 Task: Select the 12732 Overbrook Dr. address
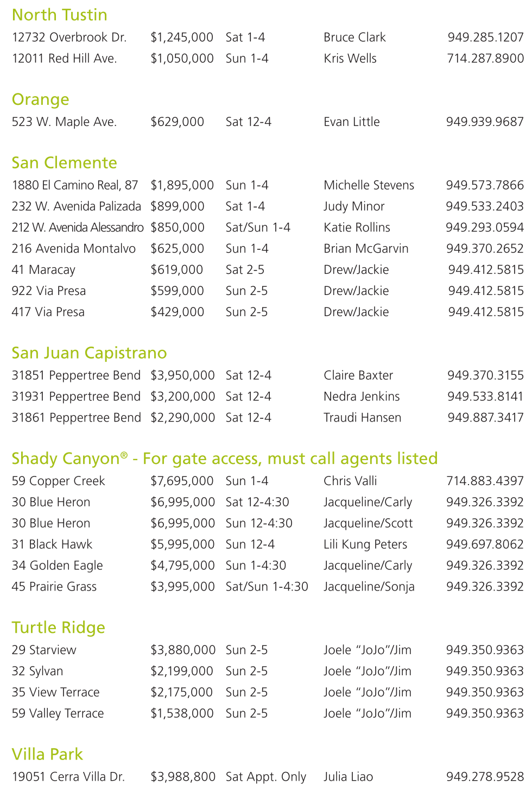69,37
